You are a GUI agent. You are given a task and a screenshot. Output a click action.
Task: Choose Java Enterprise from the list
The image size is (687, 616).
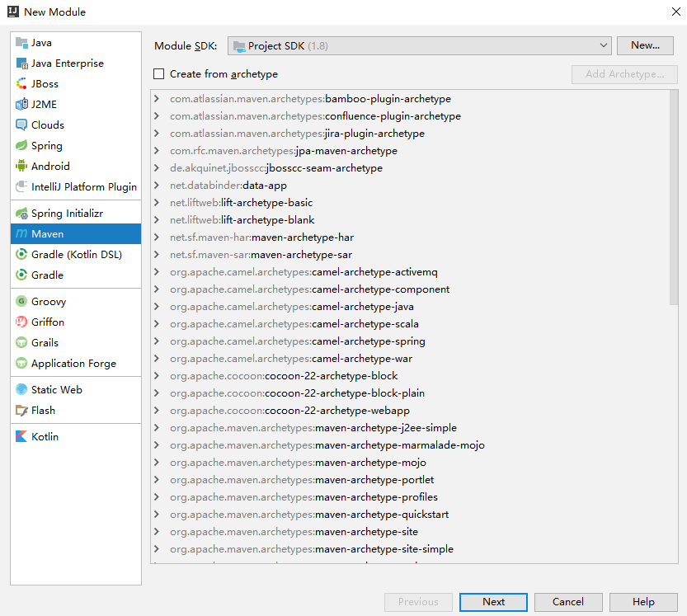(68, 63)
